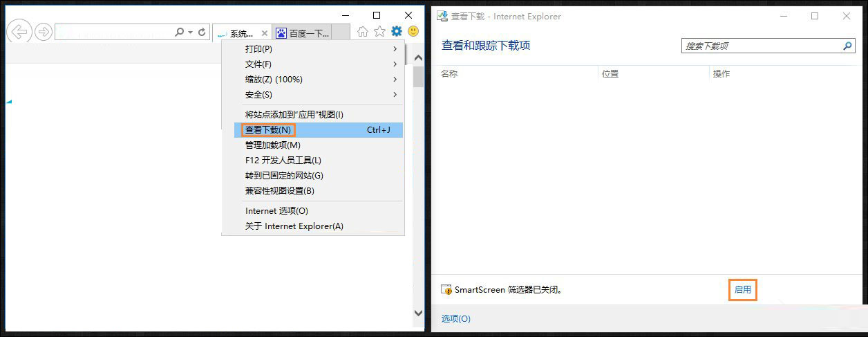Click the 查看和跟踪下载项 heading
Screen dimensions: 868x337
486,46
